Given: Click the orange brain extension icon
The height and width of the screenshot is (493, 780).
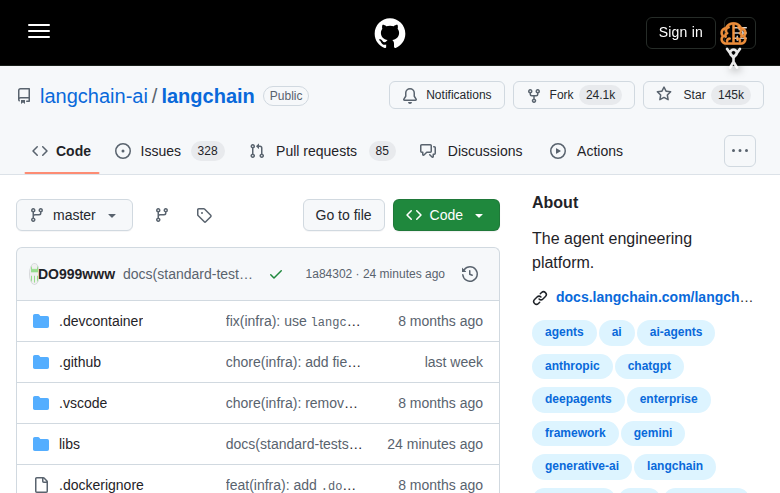Looking at the screenshot, I should (x=734, y=34).
